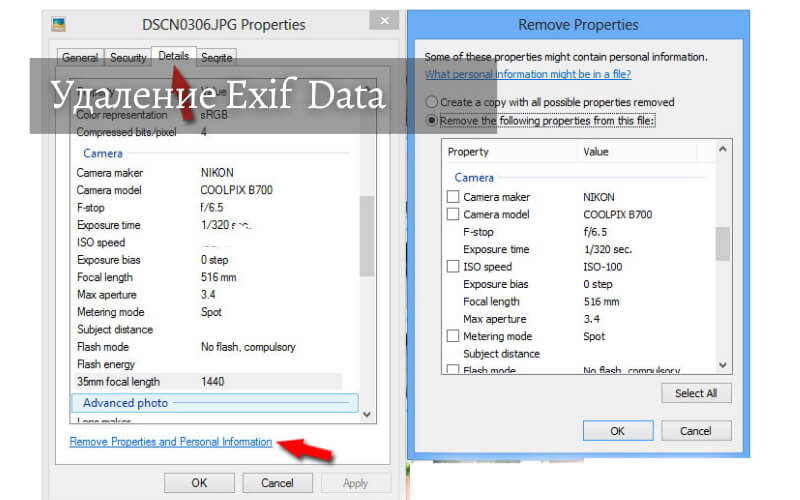This screenshot has width=800, height=500.
Task: Select the Flash energy row
Action: [x=208, y=364]
